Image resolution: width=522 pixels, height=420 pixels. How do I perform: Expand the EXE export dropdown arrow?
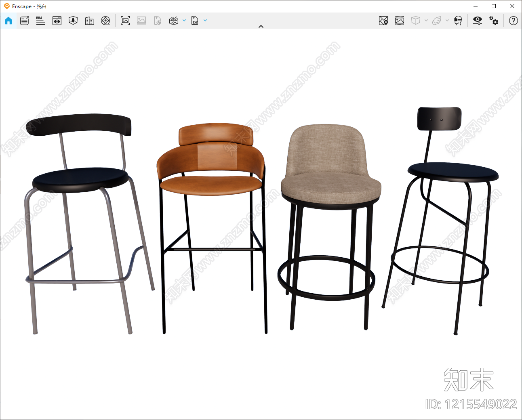click(205, 20)
